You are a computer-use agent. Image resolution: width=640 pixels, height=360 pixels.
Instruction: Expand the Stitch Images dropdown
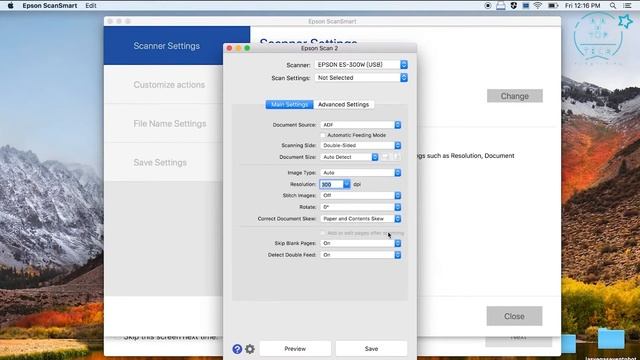pyautogui.click(x=361, y=196)
